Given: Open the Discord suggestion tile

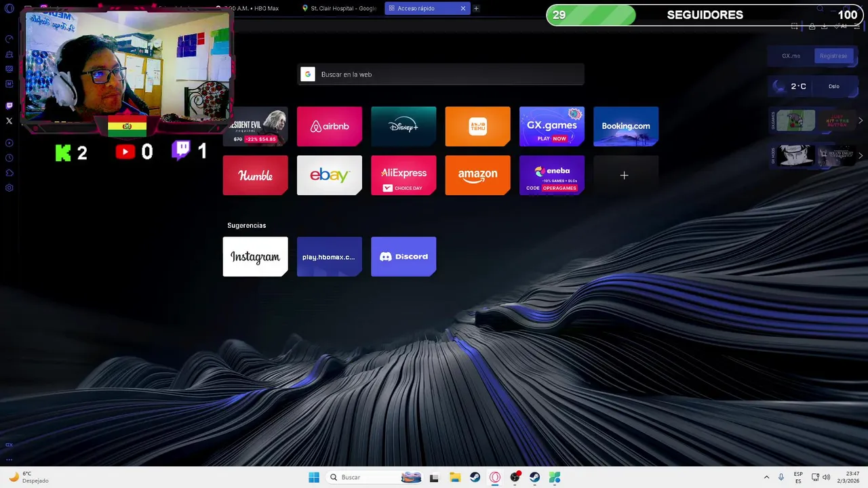Looking at the screenshot, I should pyautogui.click(x=403, y=256).
